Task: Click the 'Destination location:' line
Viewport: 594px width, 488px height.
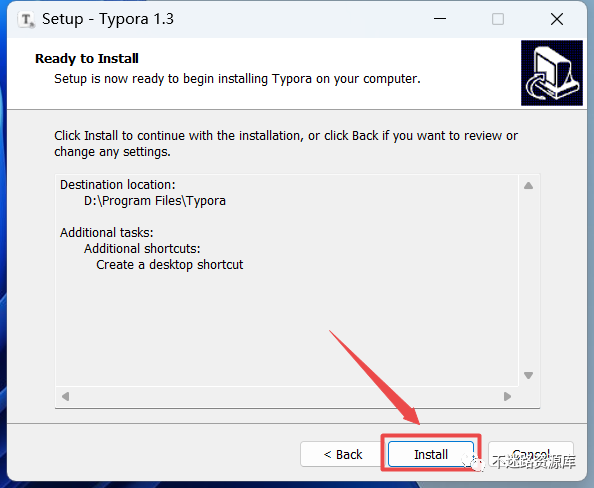Action: coord(118,185)
